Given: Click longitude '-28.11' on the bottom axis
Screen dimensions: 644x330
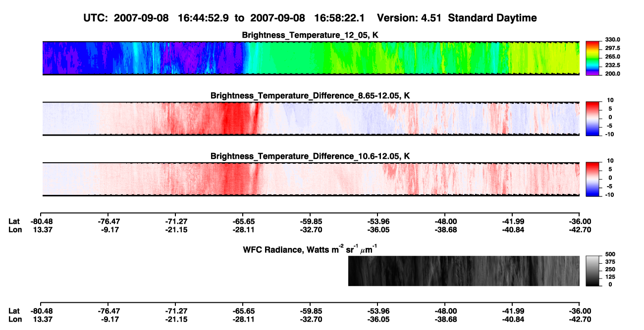Looking at the screenshot, I should point(243,319).
